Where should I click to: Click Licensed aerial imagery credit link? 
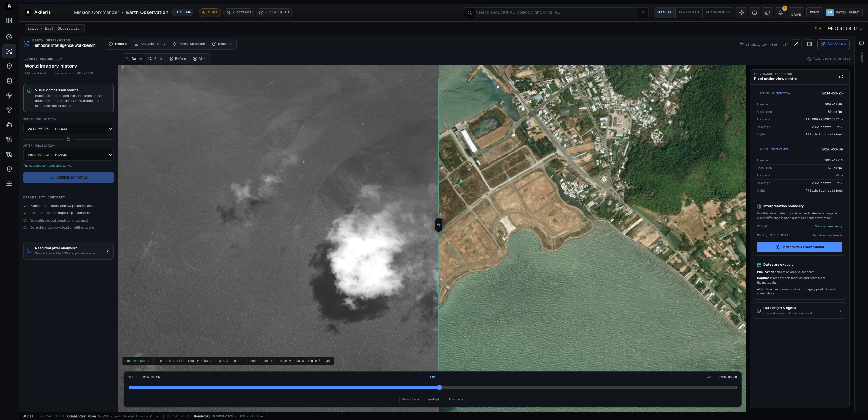[198, 361]
